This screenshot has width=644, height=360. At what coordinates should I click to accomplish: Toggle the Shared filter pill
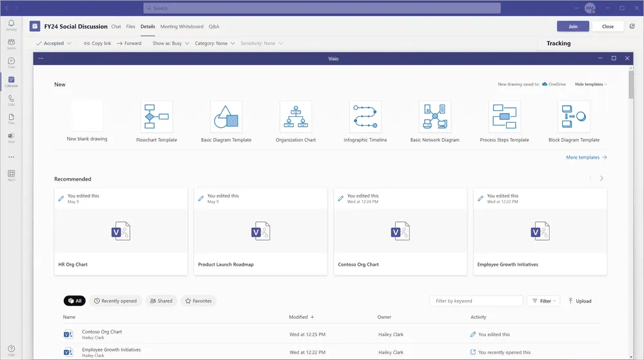tap(161, 301)
